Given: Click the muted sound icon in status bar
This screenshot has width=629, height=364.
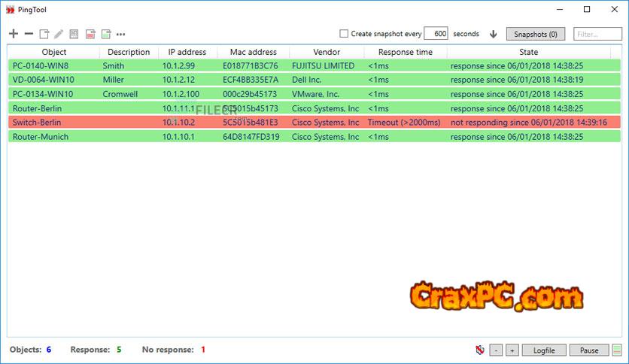Looking at the screenshot, I should tap(479, 350).
